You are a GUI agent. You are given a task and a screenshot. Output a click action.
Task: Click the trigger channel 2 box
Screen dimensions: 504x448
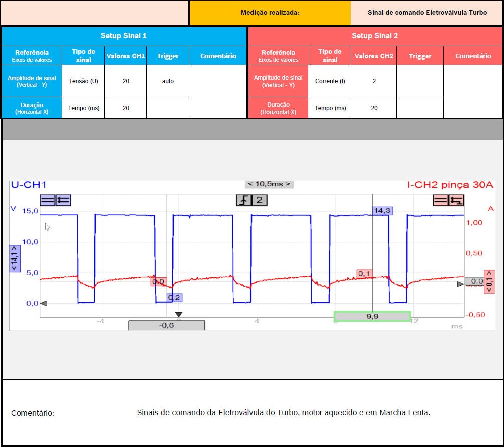260,200
